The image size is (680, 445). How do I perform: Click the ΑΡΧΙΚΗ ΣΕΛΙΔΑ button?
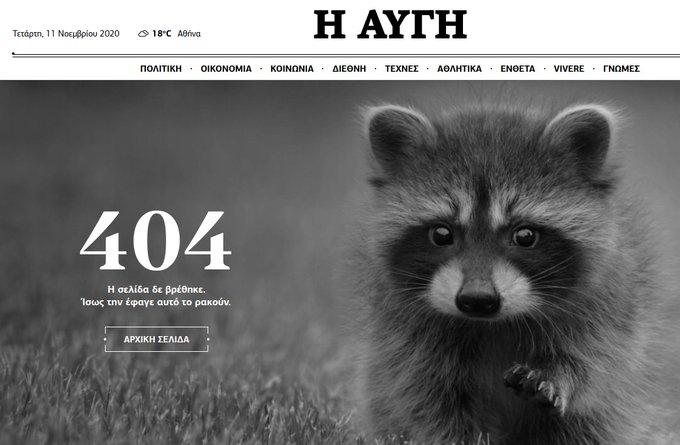(157, 339)
